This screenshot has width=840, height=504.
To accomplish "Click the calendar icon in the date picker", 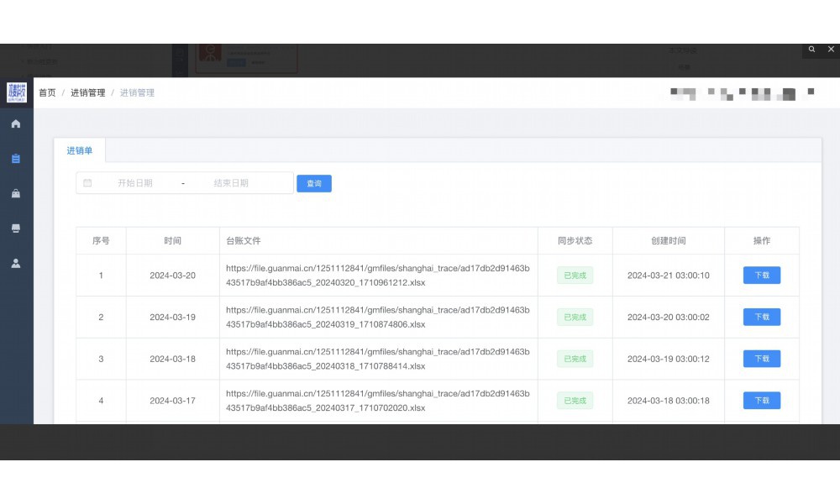I will tap(87, 183).
